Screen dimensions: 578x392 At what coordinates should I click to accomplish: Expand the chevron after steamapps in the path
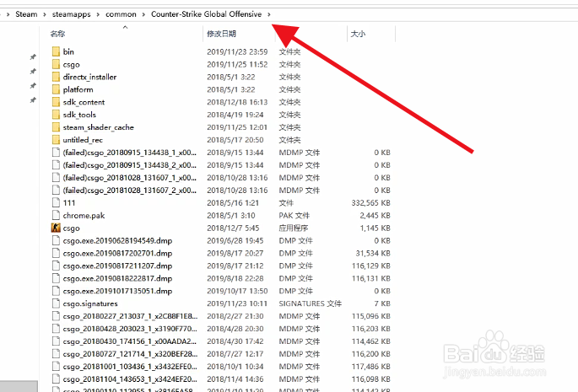coord(98,14)
